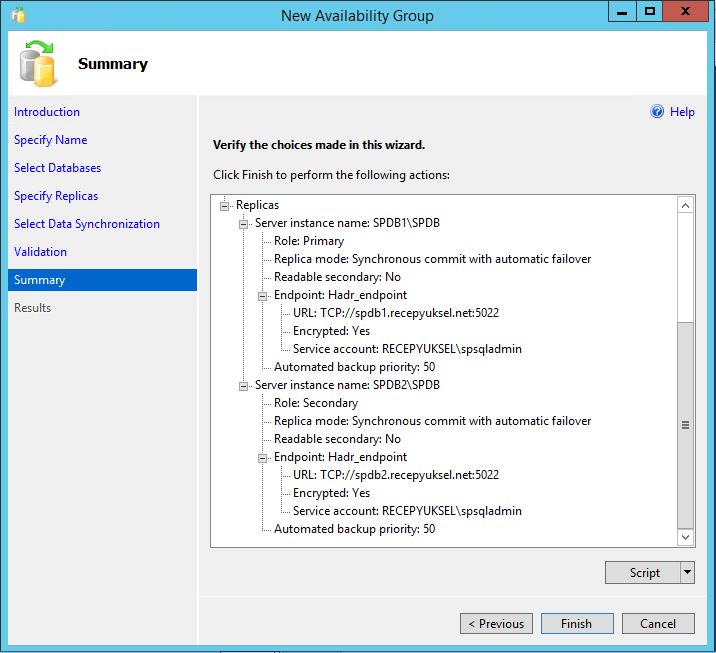
Task: Select URL TCP://spdb1.recepyuksel.net:5022 row
Action: pos(396,313)
